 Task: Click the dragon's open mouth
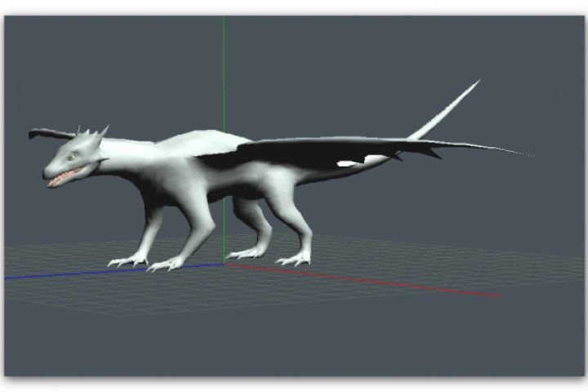pos(65,177)
